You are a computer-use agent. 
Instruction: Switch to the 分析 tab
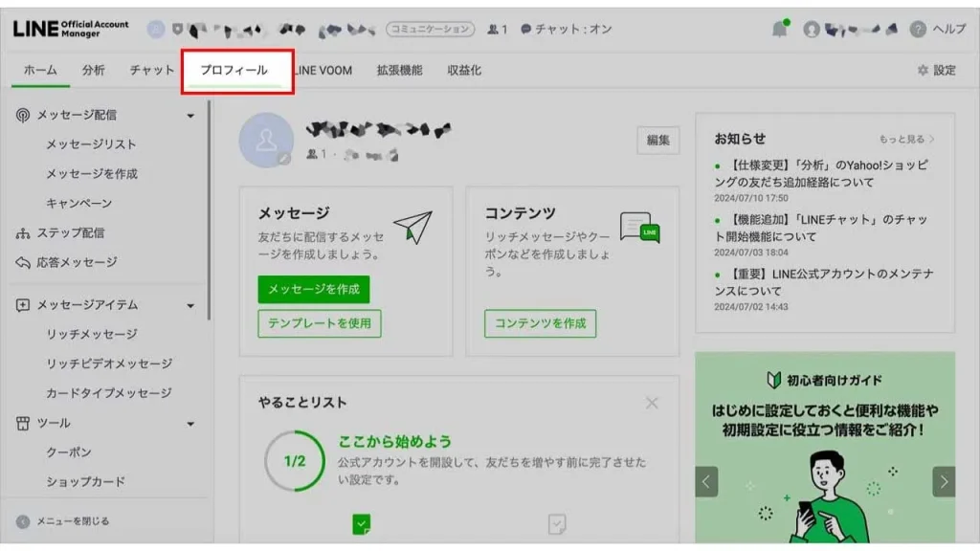tap(93, 70)
